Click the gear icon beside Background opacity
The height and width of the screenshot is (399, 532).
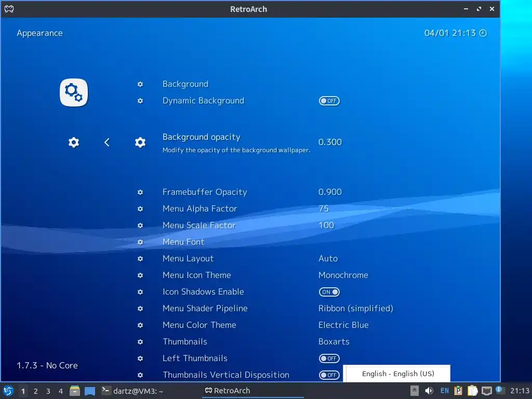pyautogui.click(x=140, y=142)
